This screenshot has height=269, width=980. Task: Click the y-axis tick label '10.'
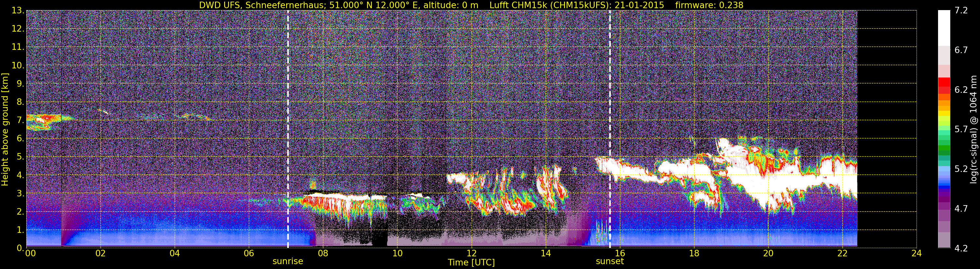[18, 65]
